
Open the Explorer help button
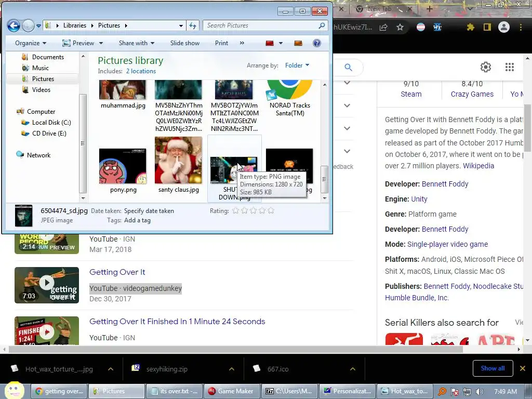(x=316, y=43)
